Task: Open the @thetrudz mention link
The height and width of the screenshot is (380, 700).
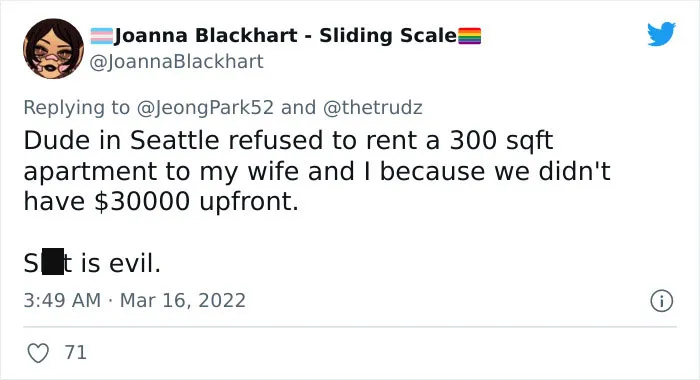Action: pos(372,108)
